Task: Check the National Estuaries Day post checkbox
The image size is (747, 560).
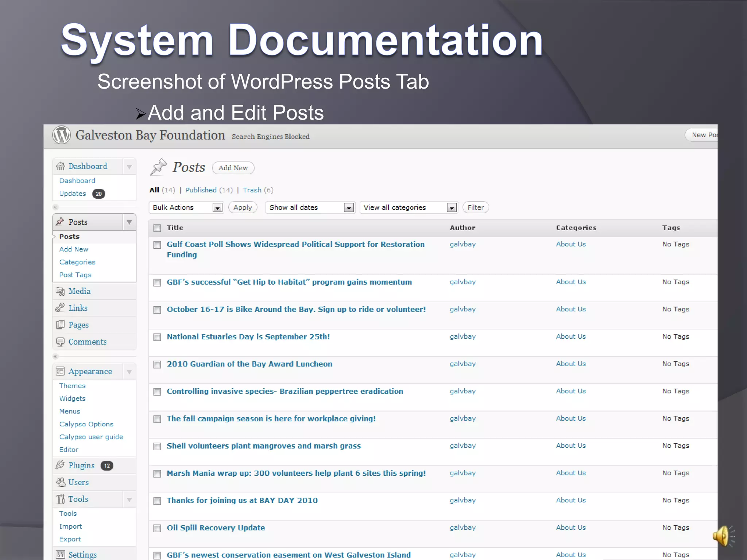Action: click(157, 337)
